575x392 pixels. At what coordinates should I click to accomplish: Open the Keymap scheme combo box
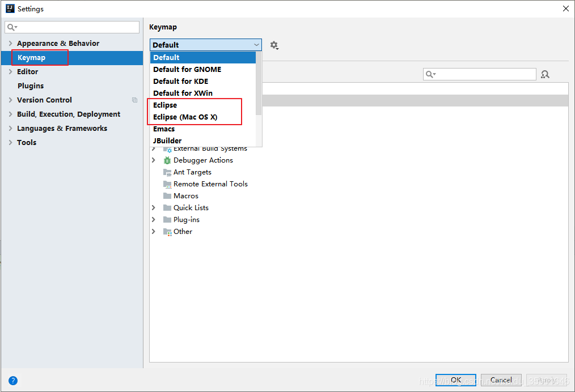pos(206,45)
